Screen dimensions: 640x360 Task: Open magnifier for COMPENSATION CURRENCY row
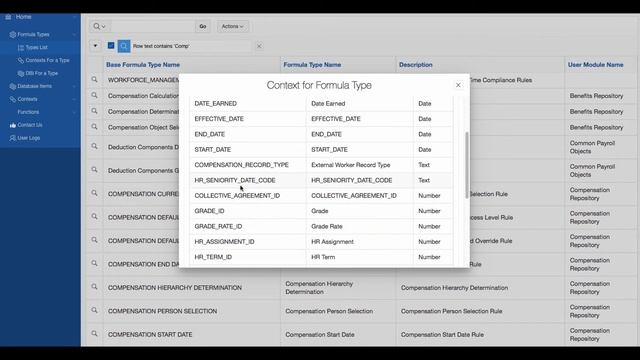[94, 193]
